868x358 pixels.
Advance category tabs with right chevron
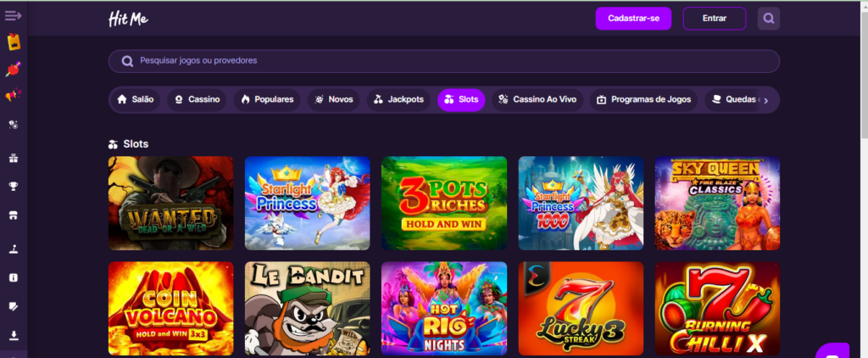(765, 100)
